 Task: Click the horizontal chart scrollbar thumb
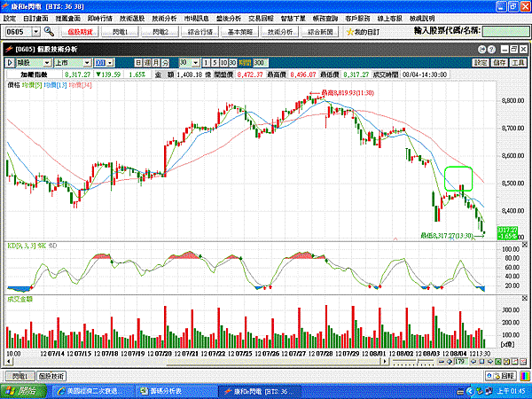point(274,362)
